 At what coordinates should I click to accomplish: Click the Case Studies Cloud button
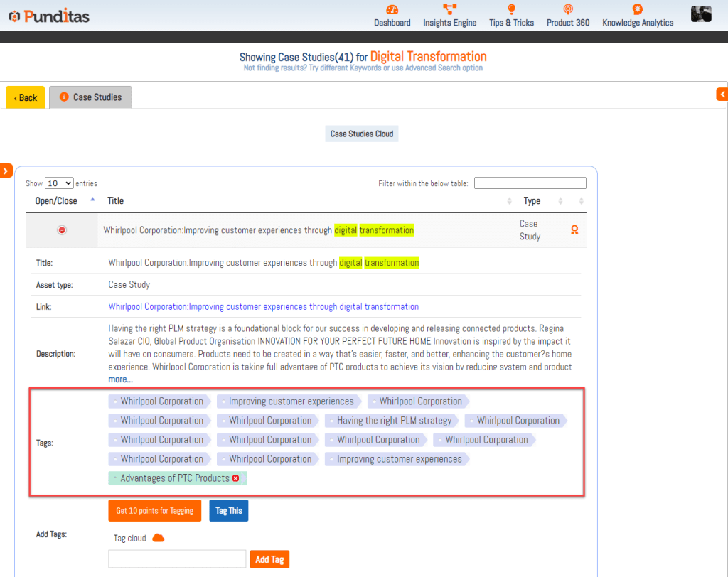[x=361, y=134]
